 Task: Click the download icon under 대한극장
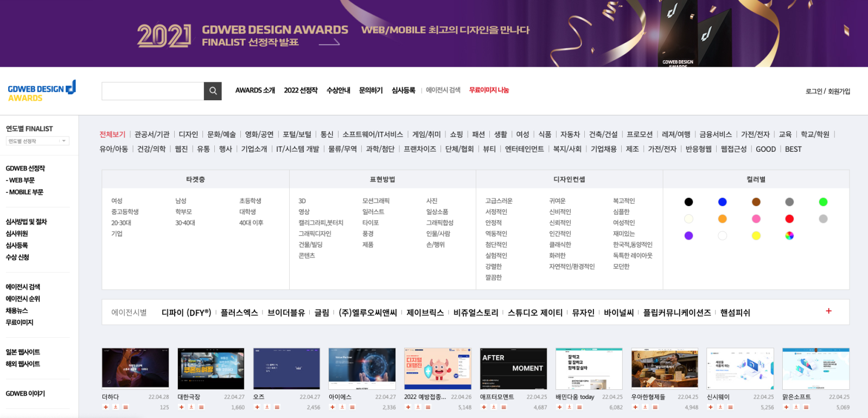click(x=191, y=407)
